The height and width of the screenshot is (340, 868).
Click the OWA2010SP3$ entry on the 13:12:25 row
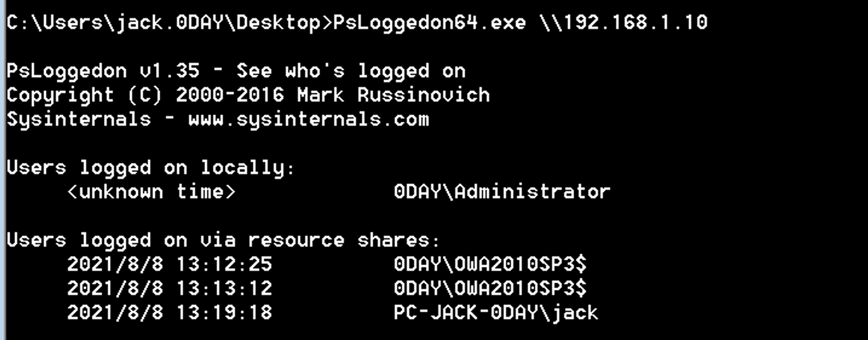(x=520, y=264)
